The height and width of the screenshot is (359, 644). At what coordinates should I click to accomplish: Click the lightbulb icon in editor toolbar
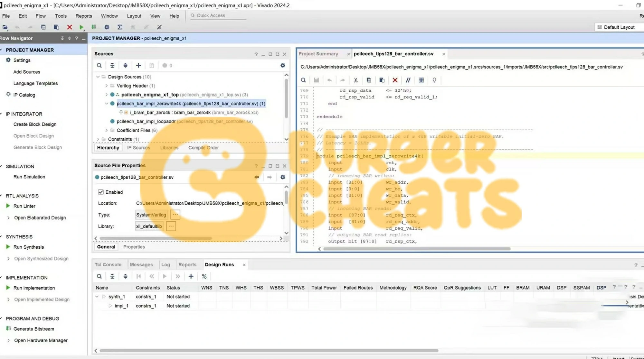[434, 80]
